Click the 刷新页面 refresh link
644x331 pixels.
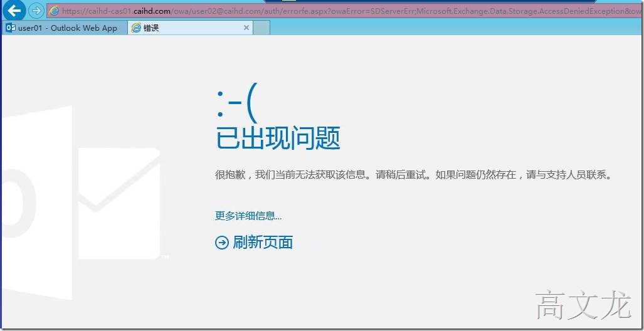pos(263,243)
